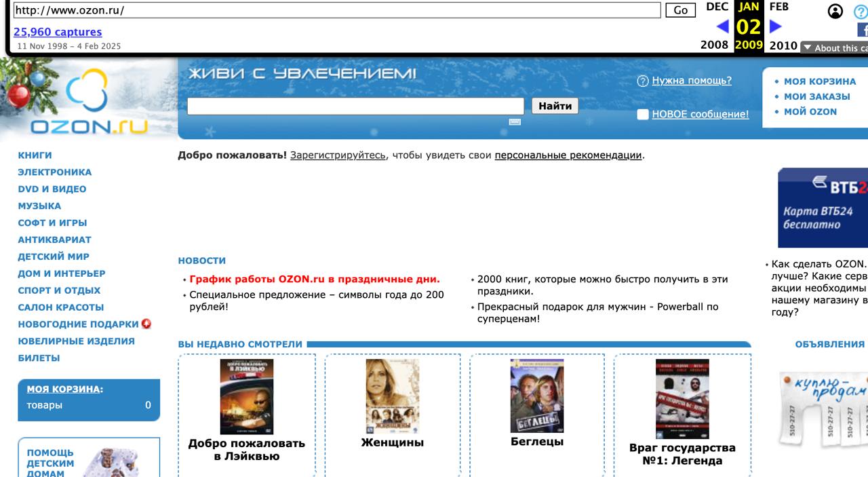Viewport: 868px width, 477px height.
Task: Open the Добро пожаловать в Лэйквью title
Action: [247, 450]
